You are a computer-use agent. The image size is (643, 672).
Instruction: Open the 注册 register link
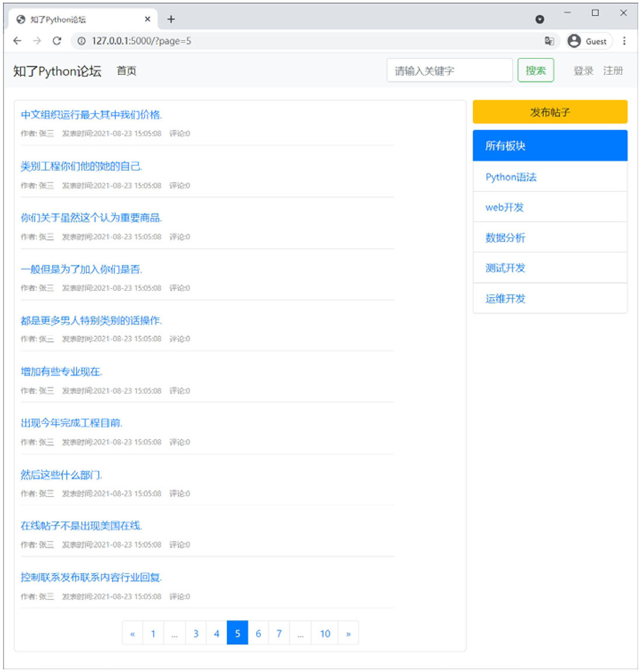[x=613, y=71]
